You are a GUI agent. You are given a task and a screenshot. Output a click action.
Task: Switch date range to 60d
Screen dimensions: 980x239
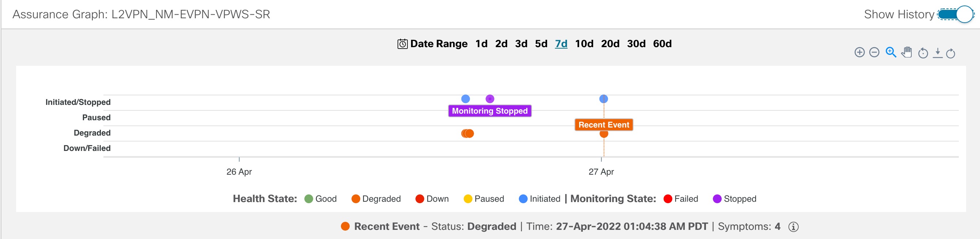(662, 44)
